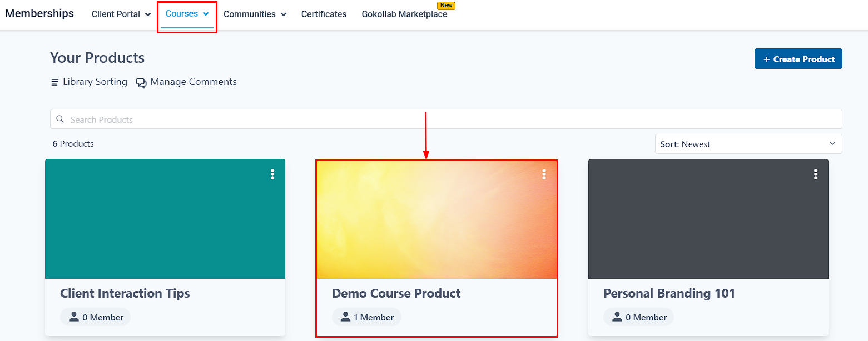Open the Sort: Newest dropdown
Viewport: 868px width, 341px height.
[748, 144]
